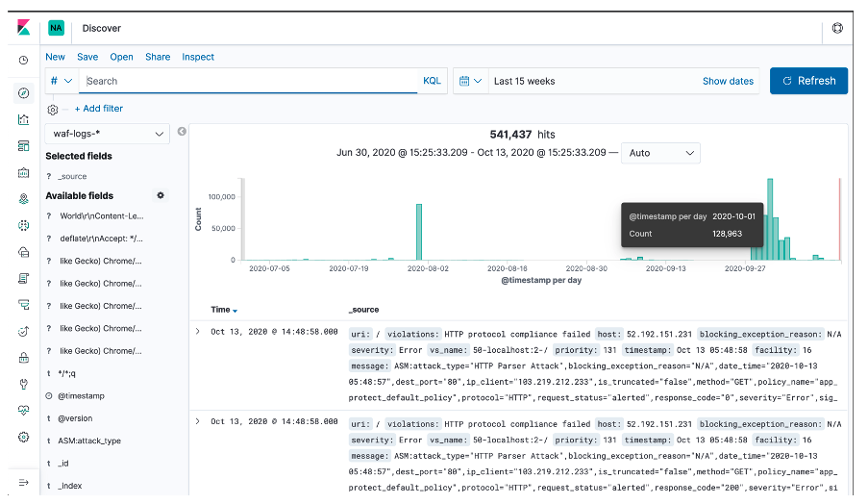The width and height of the screenshot is (868, 504).
Task: Select the @version available field
Action: (75, 418)
